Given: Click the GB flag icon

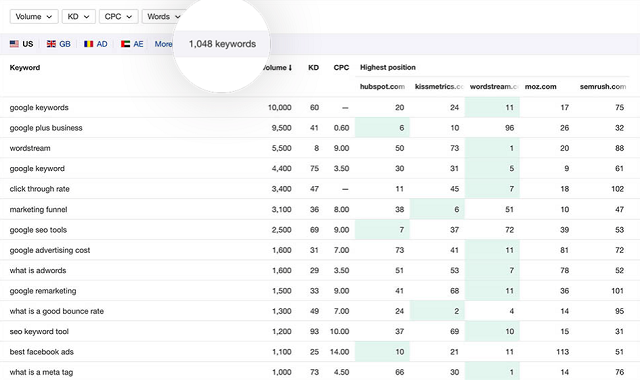Looking at the screenshot, I should 51,44.
